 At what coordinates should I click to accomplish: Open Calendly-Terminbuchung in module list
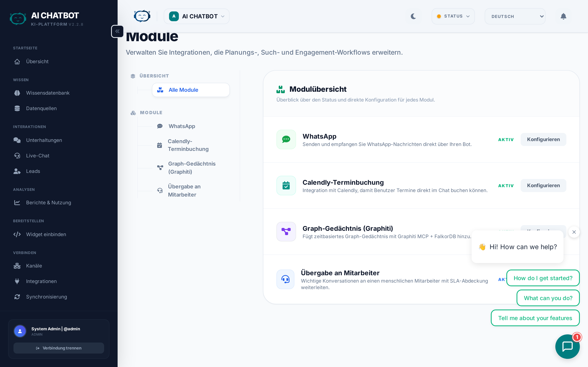click(x=188, y=145)
